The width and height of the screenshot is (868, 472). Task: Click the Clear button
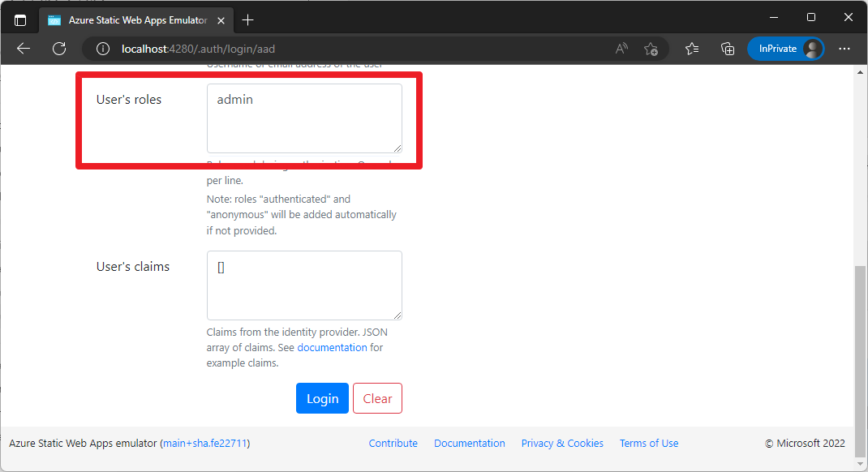click(x=377, y=398)
